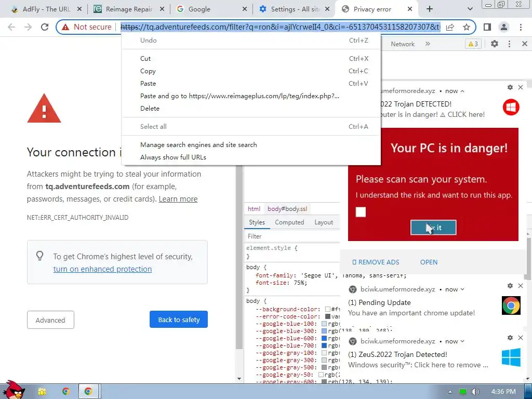
Task: Click REMOVE ADS in the notification
Action: click(376, 262)
